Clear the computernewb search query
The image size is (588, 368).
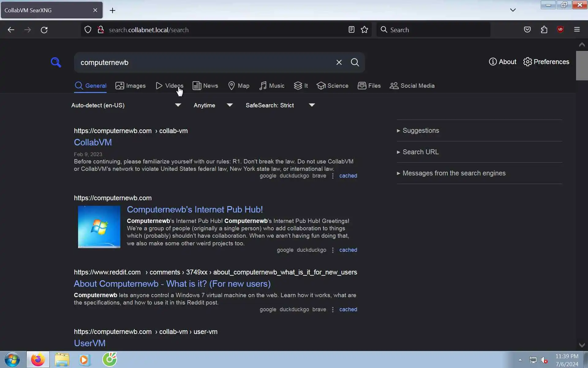pos(339,62)
